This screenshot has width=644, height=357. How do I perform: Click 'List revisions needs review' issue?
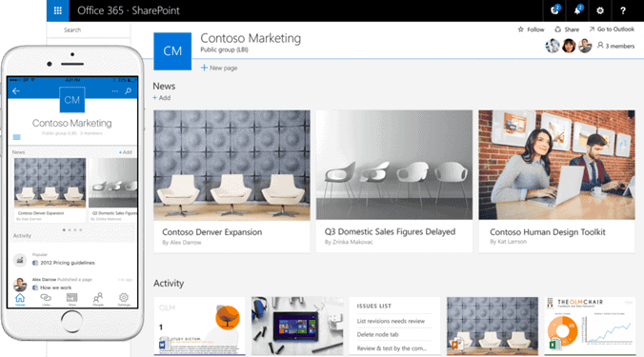tap(391, 322)
